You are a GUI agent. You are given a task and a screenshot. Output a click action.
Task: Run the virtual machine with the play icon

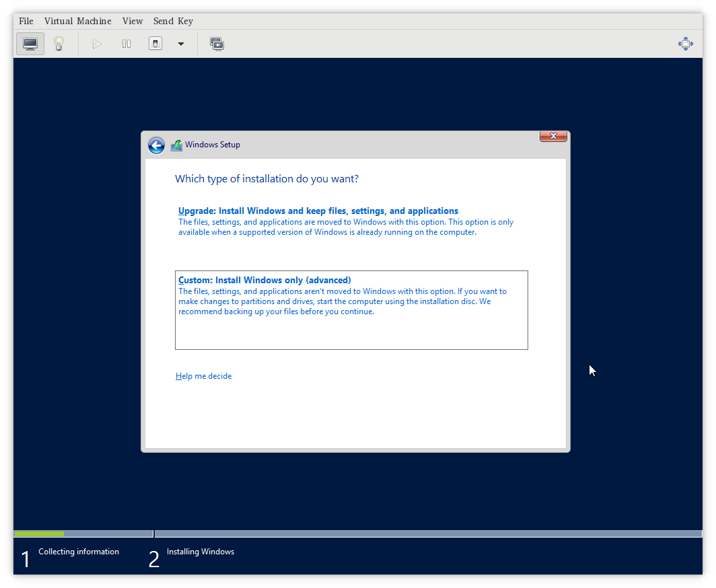(97, 43)
